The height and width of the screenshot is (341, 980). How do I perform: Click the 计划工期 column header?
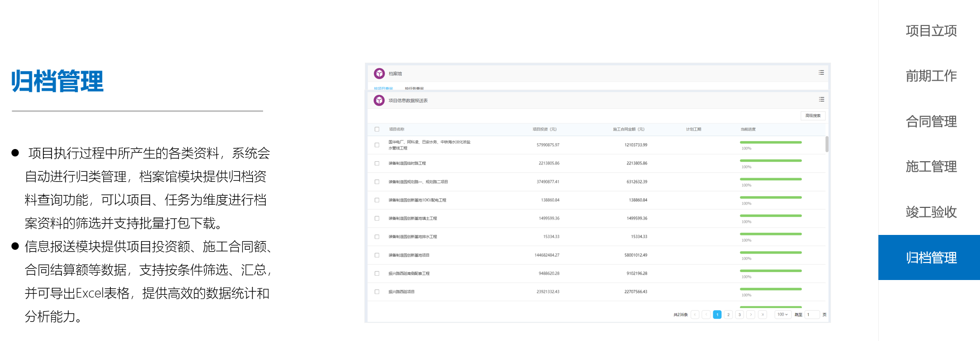pos(693,129)
